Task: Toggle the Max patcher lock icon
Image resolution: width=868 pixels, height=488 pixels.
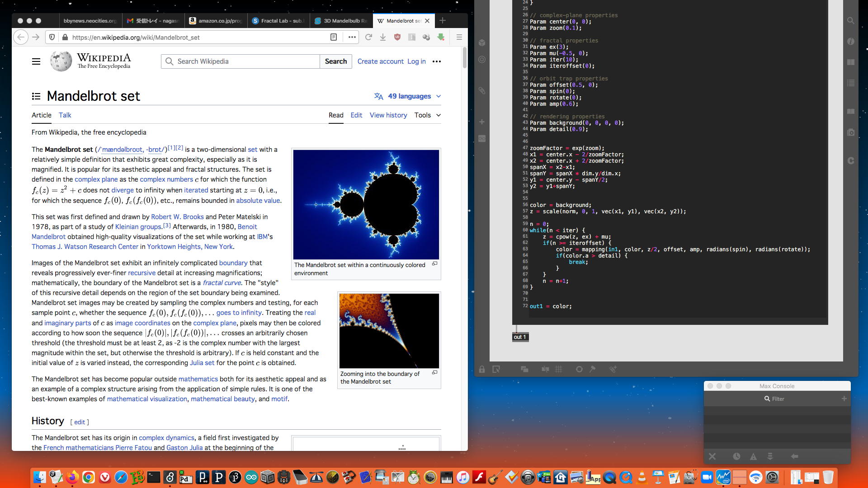Action: 482,370
